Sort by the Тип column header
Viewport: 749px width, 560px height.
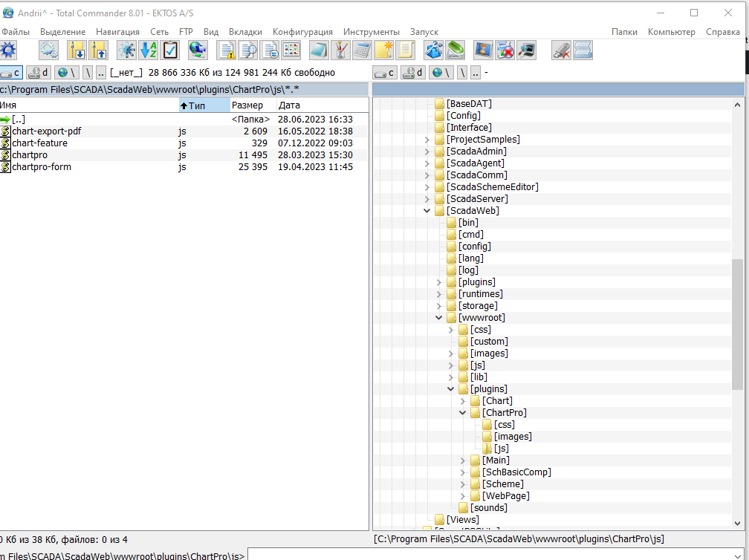coord(204,105)
